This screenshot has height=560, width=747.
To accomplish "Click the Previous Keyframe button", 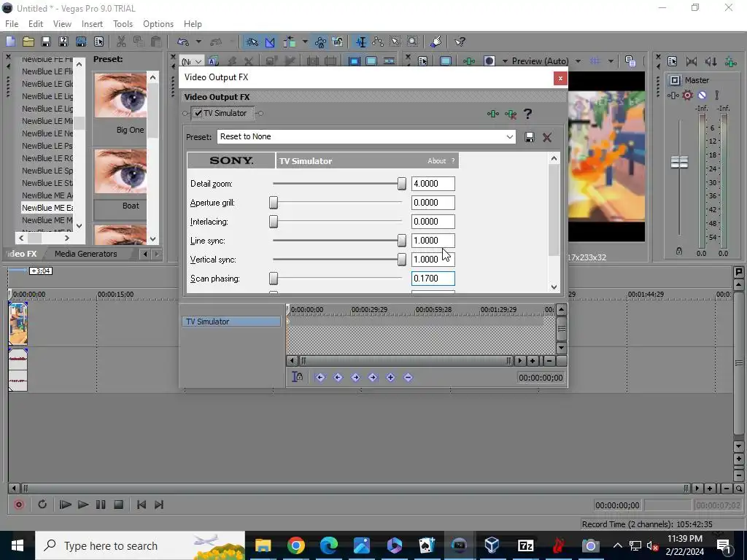I will 338,377.
